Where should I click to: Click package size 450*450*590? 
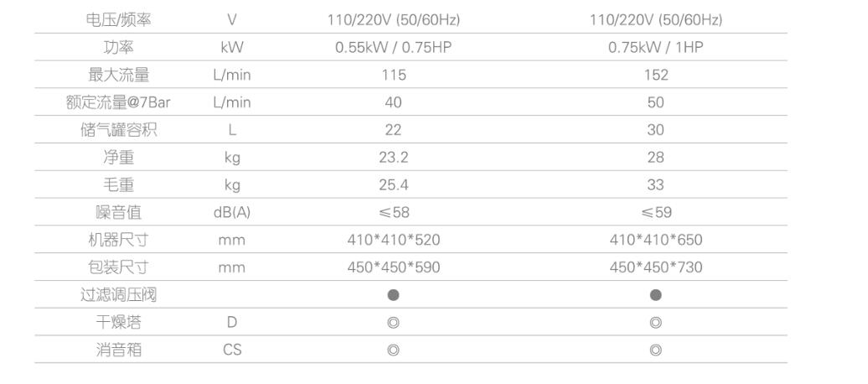point(394,267)
